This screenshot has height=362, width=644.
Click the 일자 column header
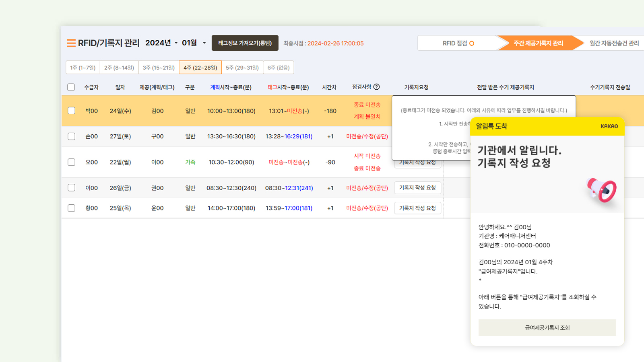coord(120,87)
